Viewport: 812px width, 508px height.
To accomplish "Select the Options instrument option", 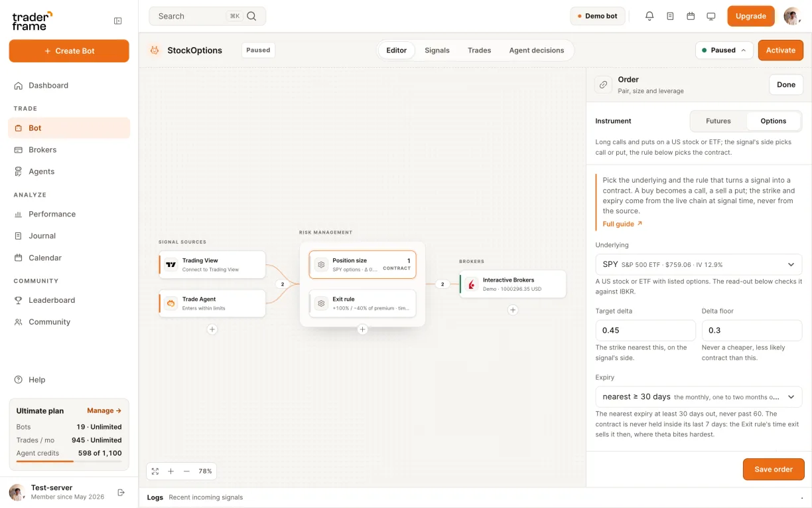I will coord(774,121).
